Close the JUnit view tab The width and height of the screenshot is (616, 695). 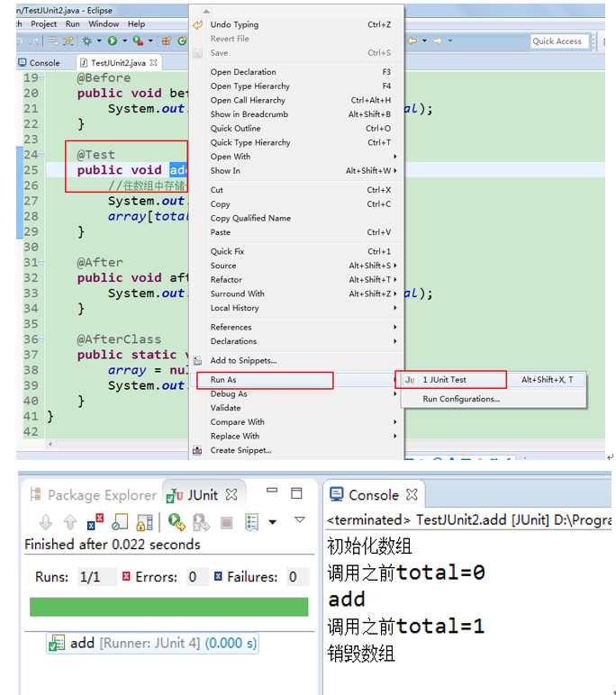[231, 494]
